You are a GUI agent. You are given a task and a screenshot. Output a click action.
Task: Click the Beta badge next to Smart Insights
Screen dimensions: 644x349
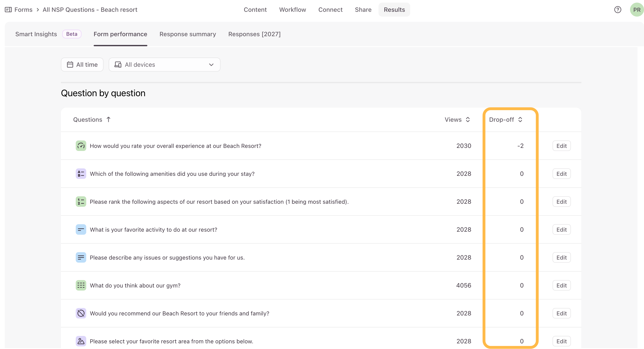[72, 34]
